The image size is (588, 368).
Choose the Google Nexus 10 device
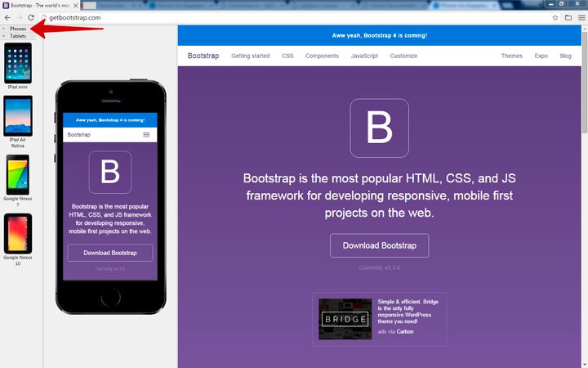click(x=17, y=234)
